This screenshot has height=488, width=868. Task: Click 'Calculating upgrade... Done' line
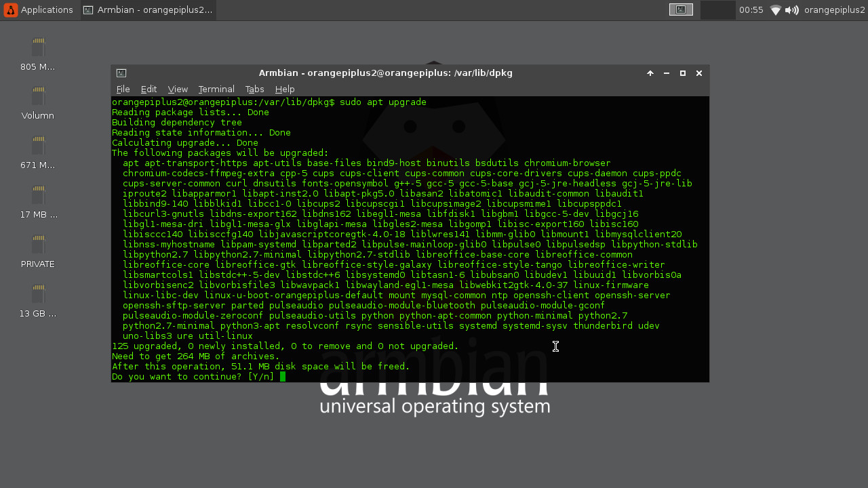[x=185, y=143]
